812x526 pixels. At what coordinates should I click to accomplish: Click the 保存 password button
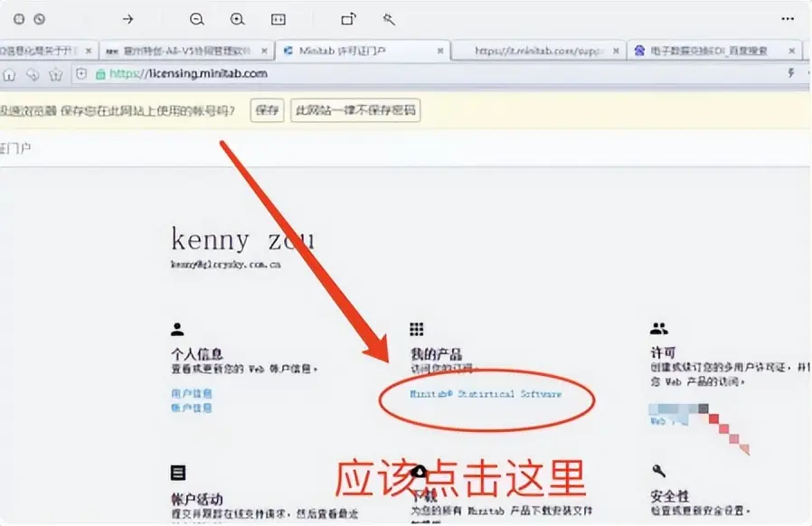click(268, 110)
